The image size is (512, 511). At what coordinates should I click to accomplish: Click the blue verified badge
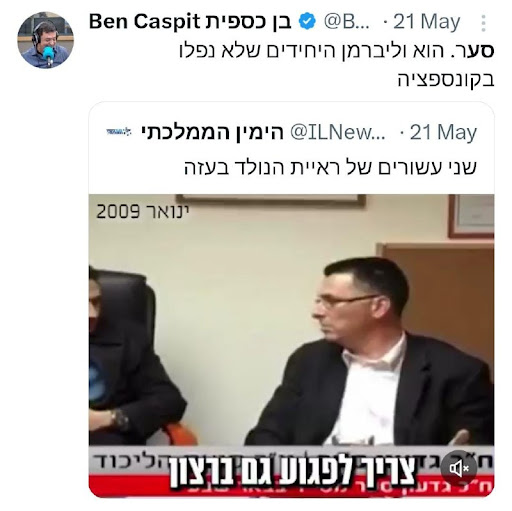point(307,22)
